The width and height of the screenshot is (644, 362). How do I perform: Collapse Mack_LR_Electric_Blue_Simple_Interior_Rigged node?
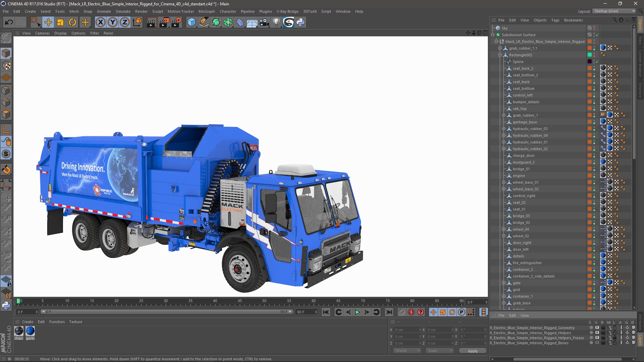[x=496, y=42]
